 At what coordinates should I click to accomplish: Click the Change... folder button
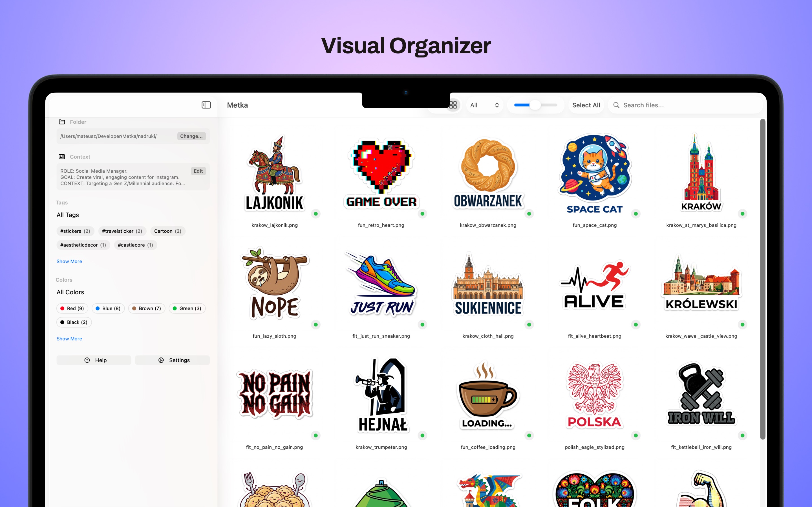pyautogui.click(x=191, y=136)
